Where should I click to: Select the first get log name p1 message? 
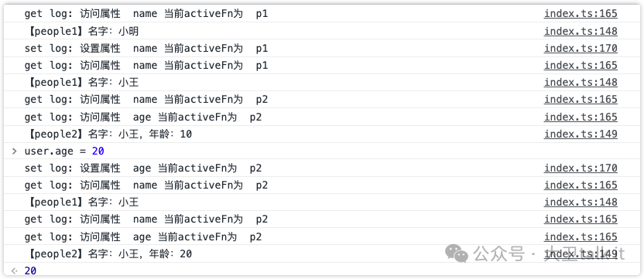(x=146, y=14)
